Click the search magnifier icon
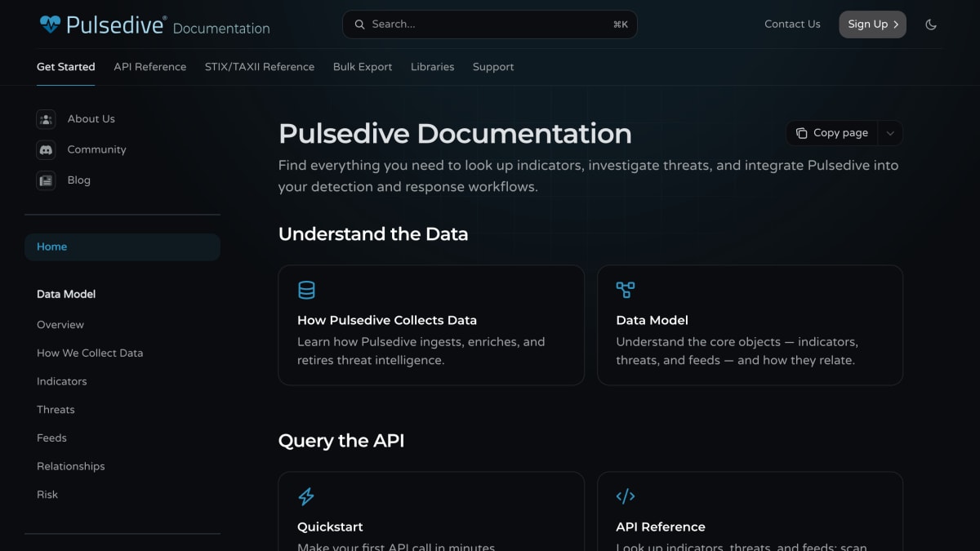Viewport: 980px width, 551px height. coord(359,24)
